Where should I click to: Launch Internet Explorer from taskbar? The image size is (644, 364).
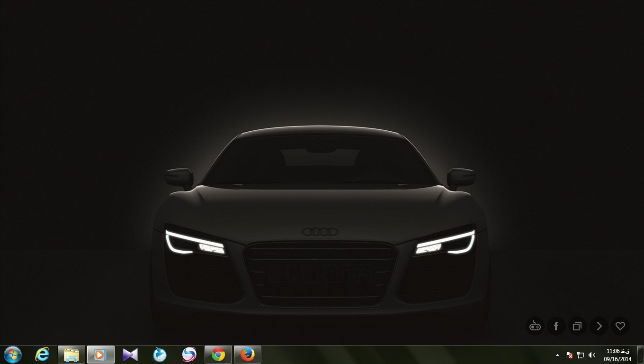coord(42,355)
